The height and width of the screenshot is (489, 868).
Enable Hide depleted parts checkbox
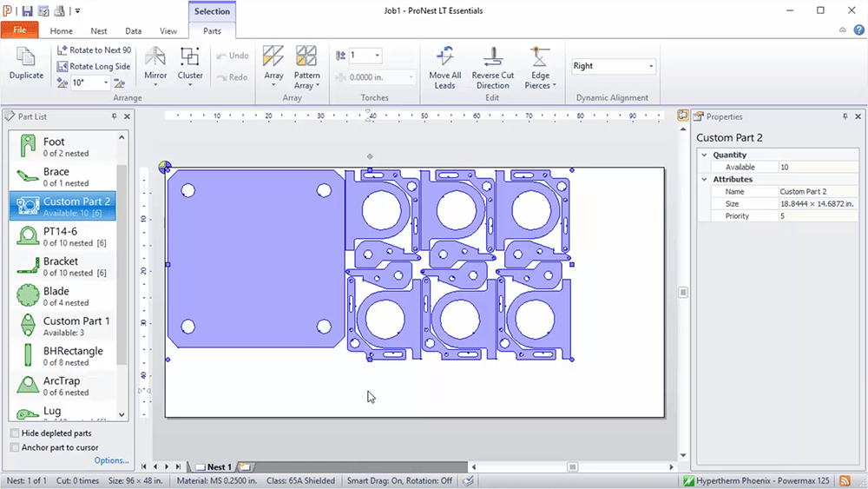[15, 433]
